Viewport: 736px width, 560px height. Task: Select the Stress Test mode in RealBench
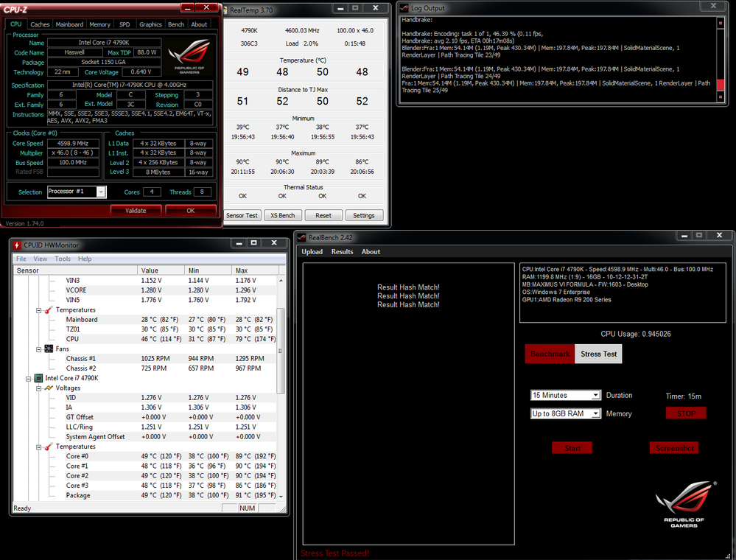tap(598, 354)
